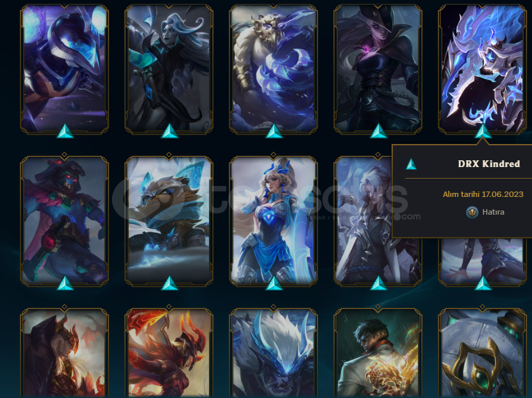Viewport: 532px width, 398px height.
Task: Click gem under the red-eyed hooded figure card
Action: click(64, 284)
